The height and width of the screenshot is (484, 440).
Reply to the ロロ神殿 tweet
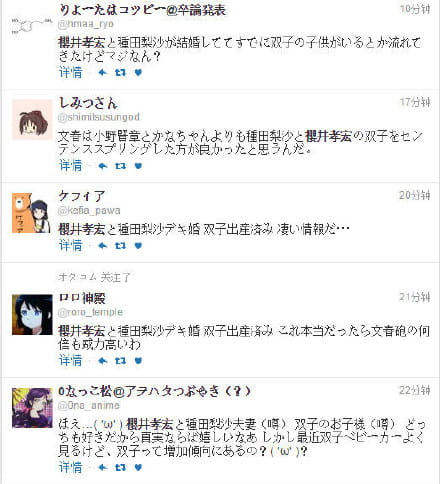click(x=103, y=361)
